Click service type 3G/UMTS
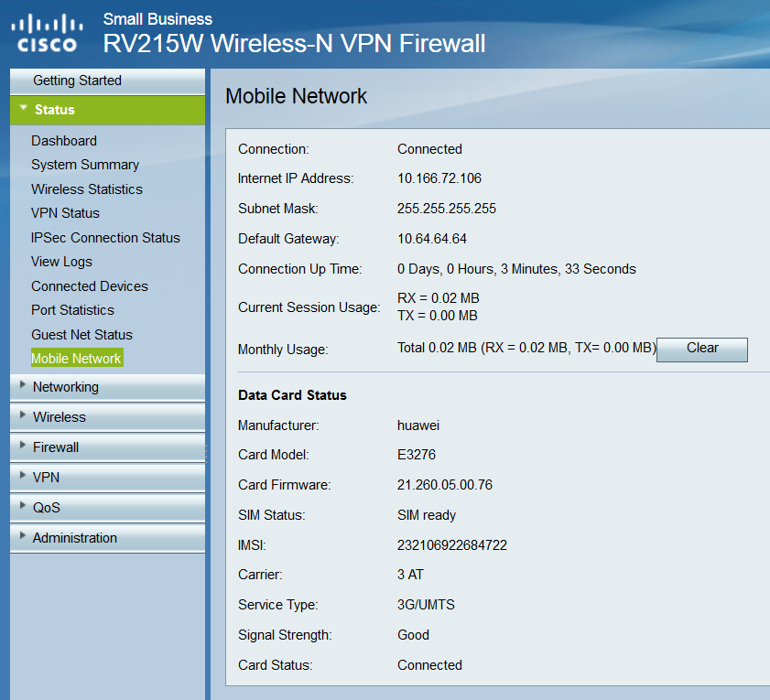Screen dimensions: 770x700 pos(427,605)
